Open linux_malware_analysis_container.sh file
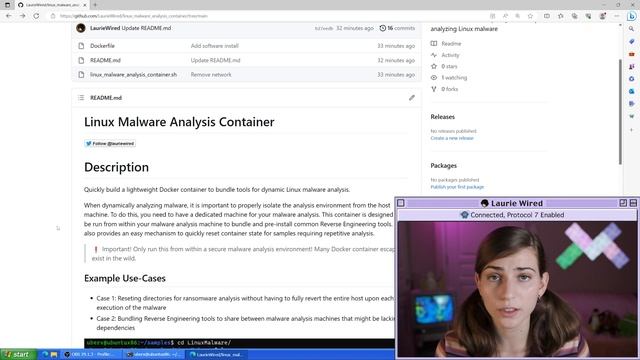640x360 pixels. click(x=133, y=75)
